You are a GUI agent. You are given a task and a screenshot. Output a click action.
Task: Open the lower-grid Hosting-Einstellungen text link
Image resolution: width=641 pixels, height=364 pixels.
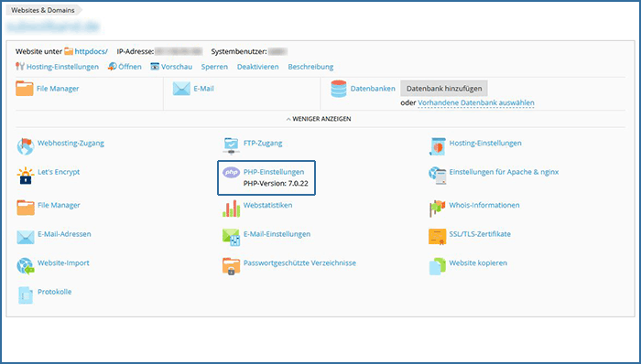pyautogui.click(x=485, y=144)
